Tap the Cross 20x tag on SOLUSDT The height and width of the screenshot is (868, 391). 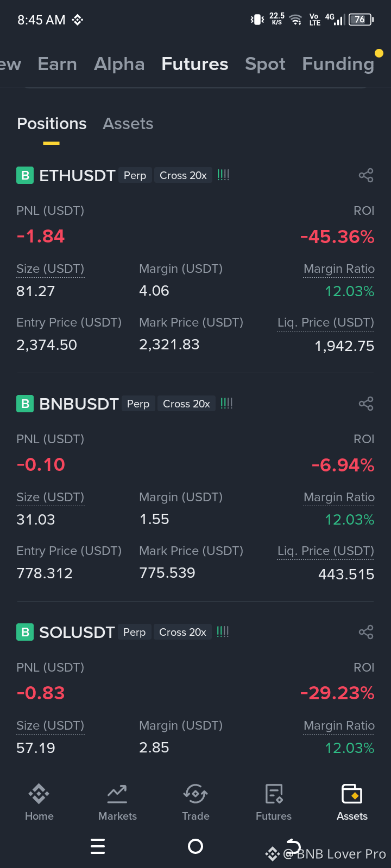coord(182,632)
